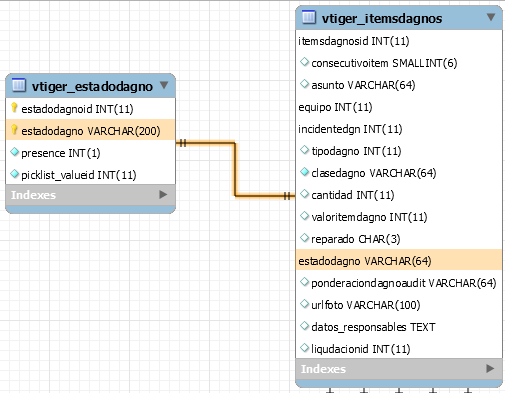The height and width of the screenshot is (393, 505).
Task: Collapse vtiger_estadodagno table with header arrow
Action: coord(164,85)
